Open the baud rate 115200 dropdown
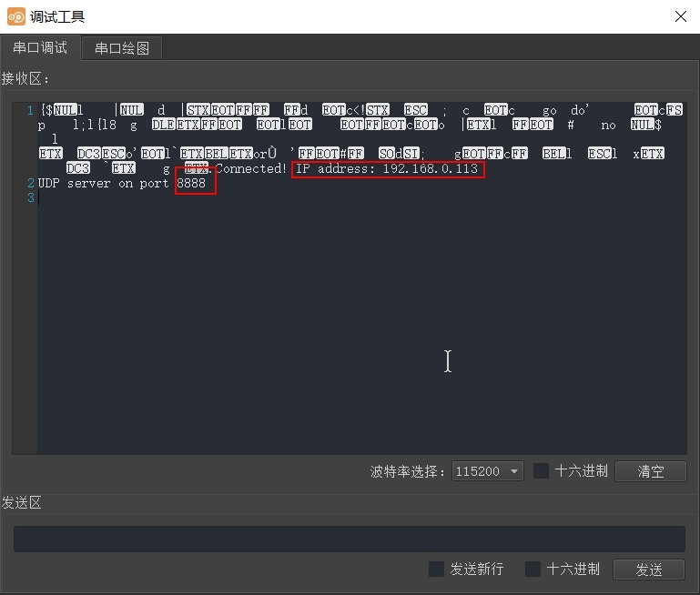Screen dimensions: 700x595 (x=487, y=471)
